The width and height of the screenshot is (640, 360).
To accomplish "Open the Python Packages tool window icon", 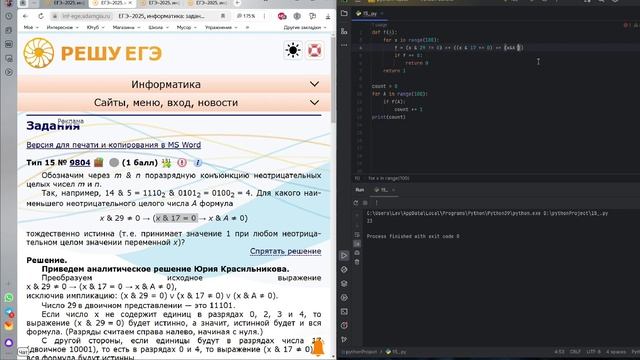I will click(x=344, y=269).
